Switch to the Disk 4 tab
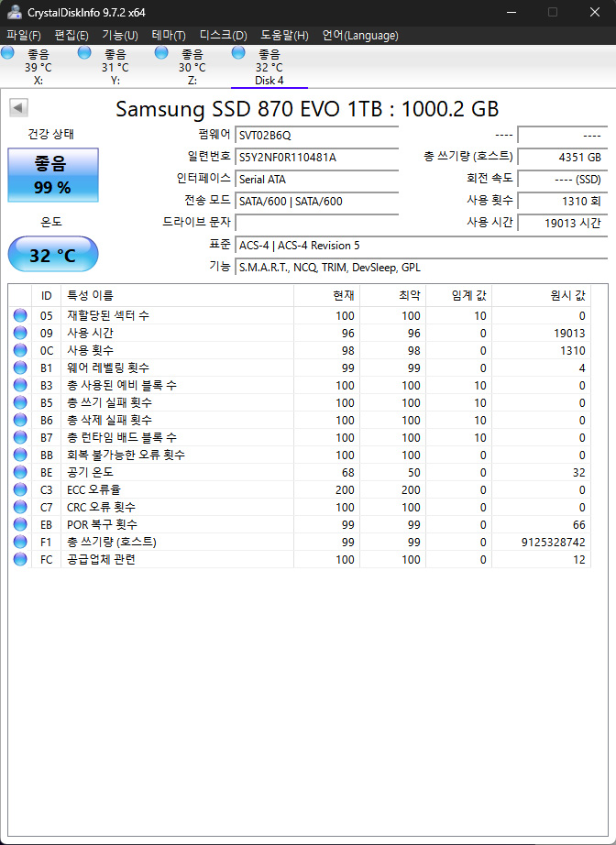Viewport: 616px width, 845px height. pyautogui.click(x=269, y=67)
